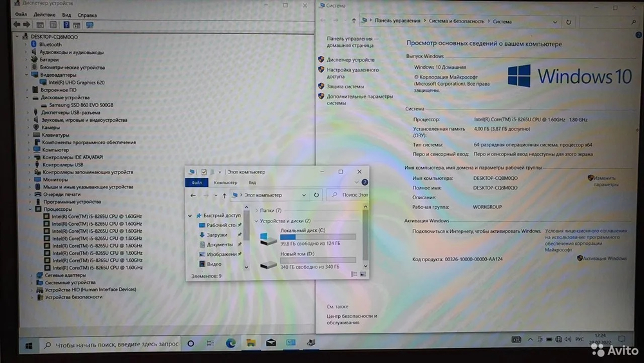The width and height of the screenshot is (644, 363).
Task: Open the Вид ribbon tab in Explorer
Action: pos(252,182)
